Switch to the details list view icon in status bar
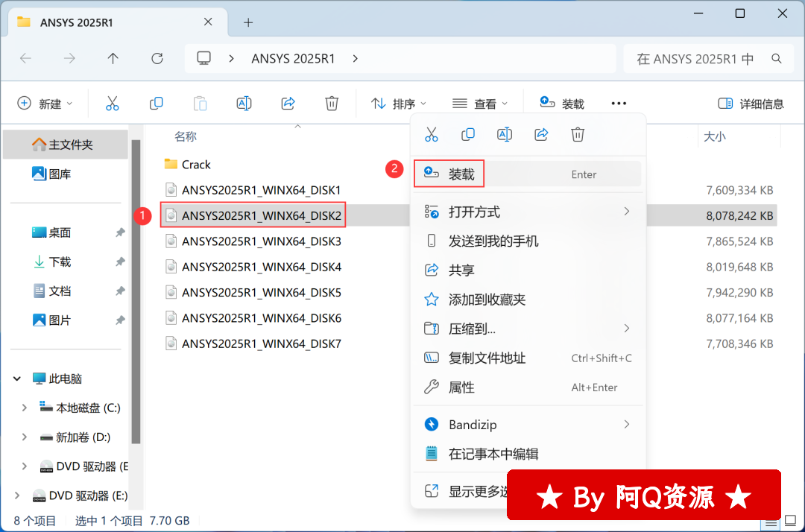 click(x=771, y=523)
